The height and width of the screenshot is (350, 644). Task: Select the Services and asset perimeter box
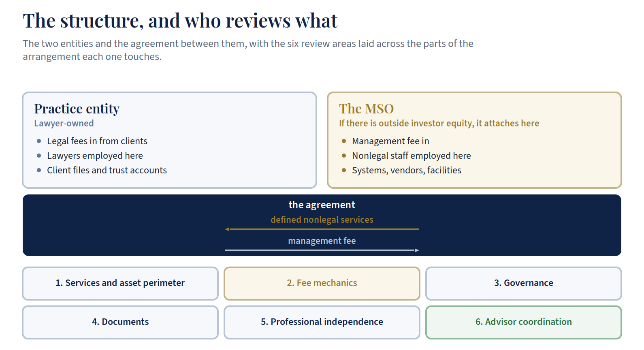[x=120, y=283]
